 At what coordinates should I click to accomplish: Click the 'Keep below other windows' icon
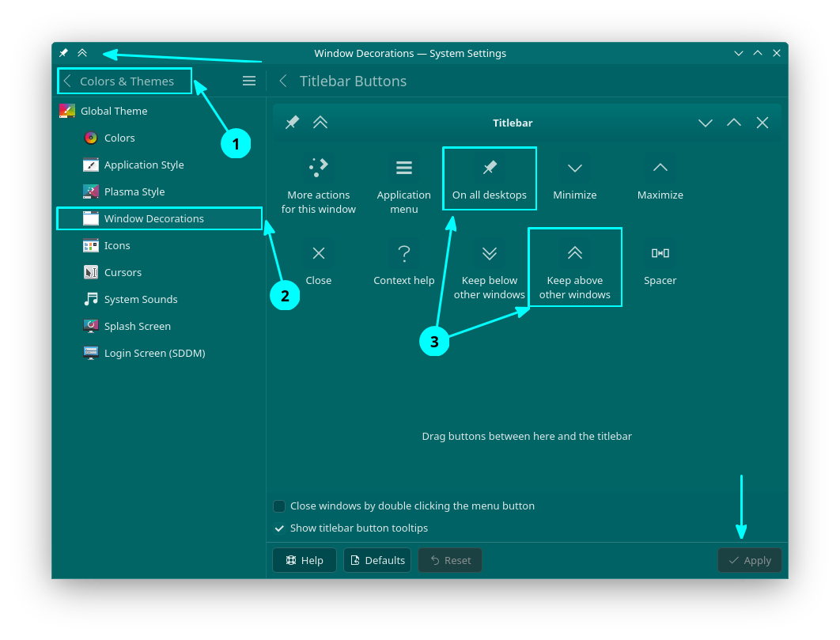pyautogui.click(x=490, y=253)
